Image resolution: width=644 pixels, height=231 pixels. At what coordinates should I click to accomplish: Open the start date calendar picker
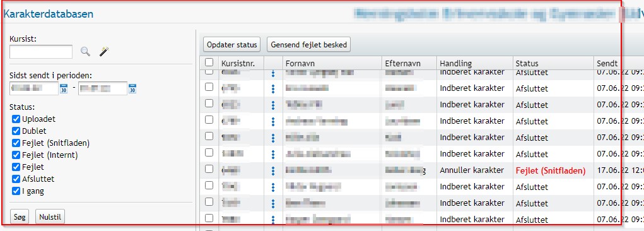(x=64, y=88)
